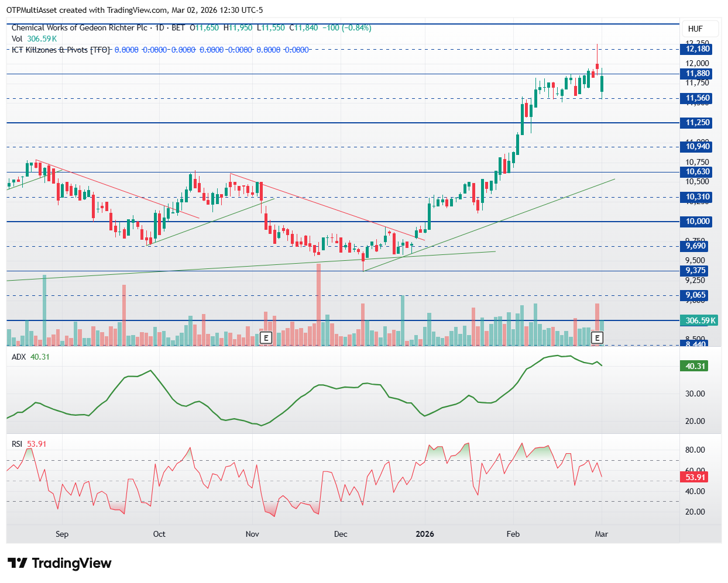Click the Oct label on the time axis
The image size is (728, 583).
coord(159,534)
